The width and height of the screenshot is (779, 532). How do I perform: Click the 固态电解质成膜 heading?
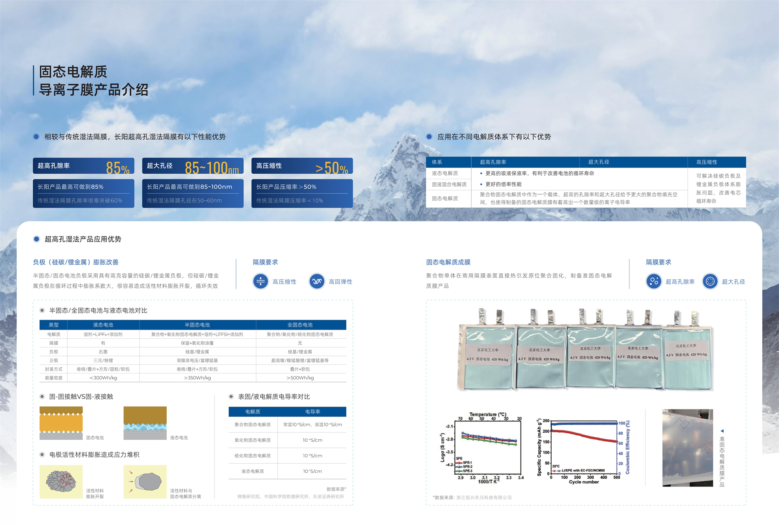point(448,262)
